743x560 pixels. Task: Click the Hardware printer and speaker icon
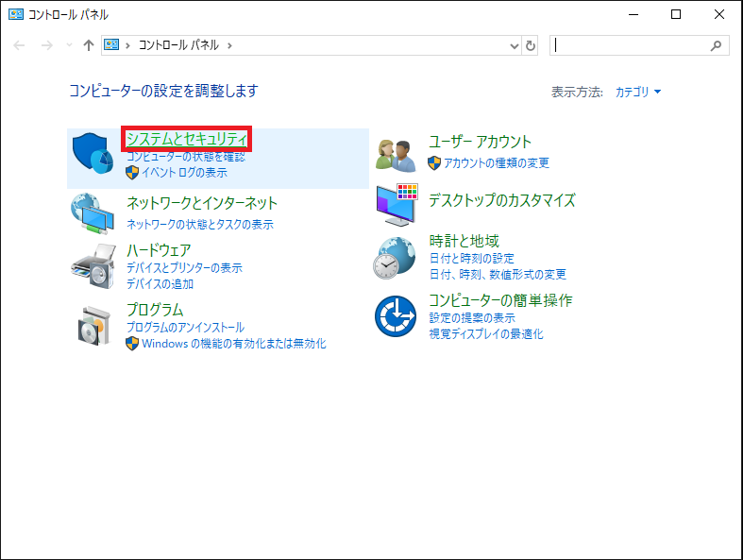click(x=93, y=266)
